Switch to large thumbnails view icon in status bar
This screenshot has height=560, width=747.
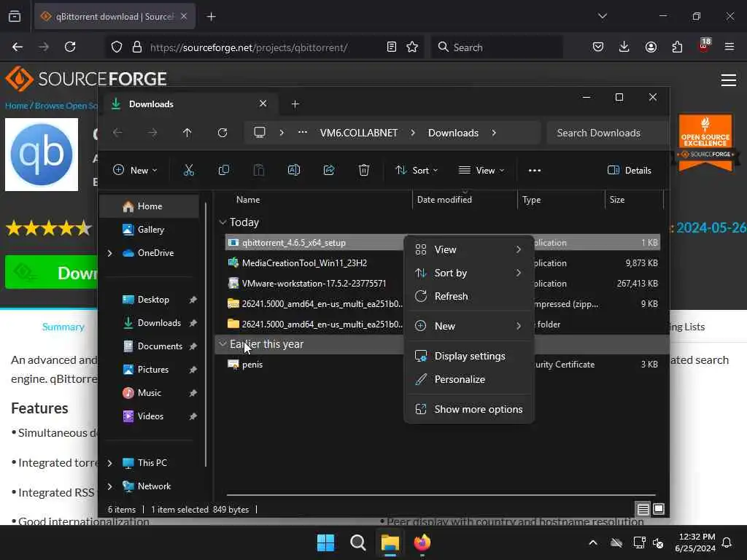[659, 510]
